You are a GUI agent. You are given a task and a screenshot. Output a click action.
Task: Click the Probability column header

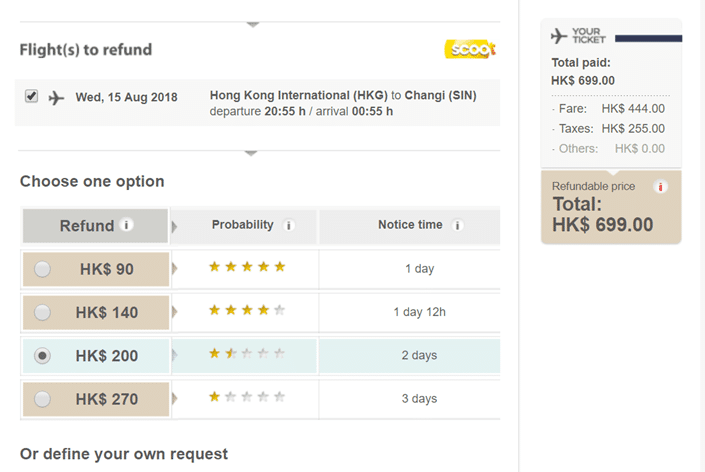242,225
